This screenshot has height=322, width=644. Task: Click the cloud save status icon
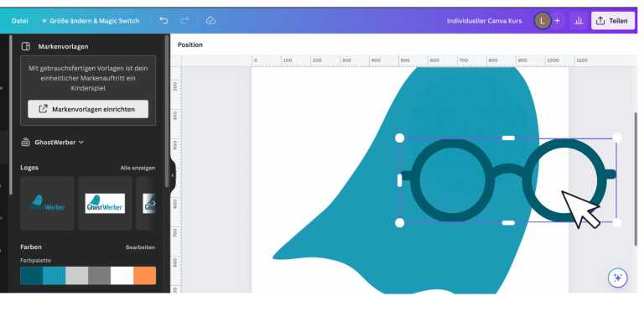point(210,20)
